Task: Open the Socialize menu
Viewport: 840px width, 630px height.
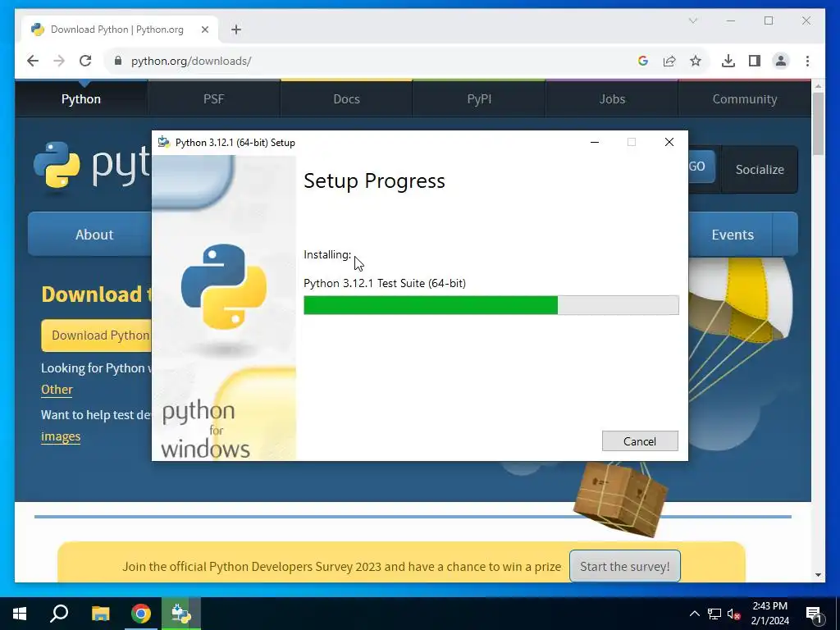Action: 759,169
